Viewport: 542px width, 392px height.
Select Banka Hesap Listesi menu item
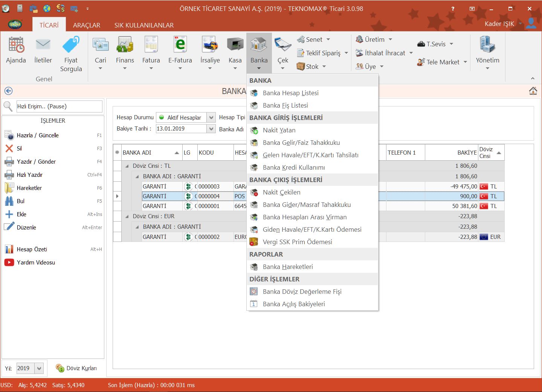(x=313, y=93)
